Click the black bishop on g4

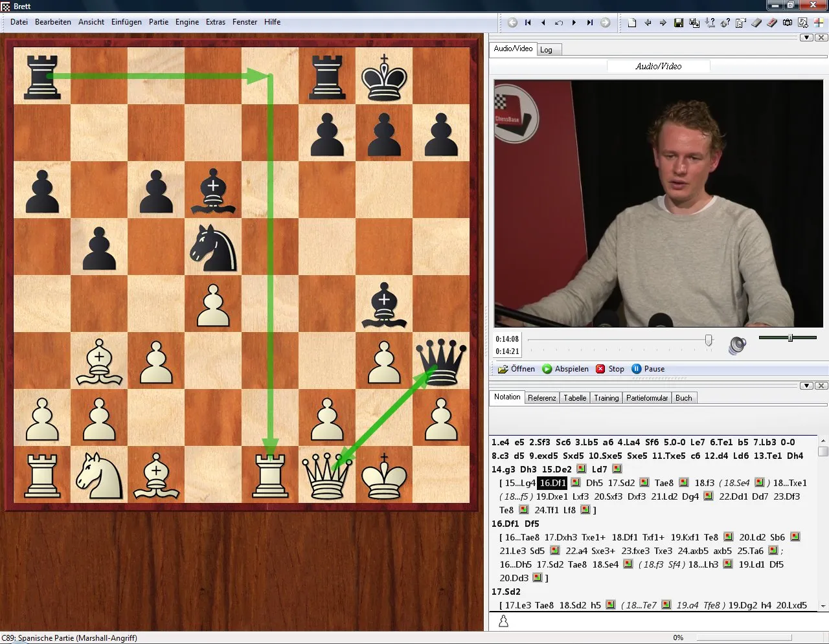click(x=384, y=304)
